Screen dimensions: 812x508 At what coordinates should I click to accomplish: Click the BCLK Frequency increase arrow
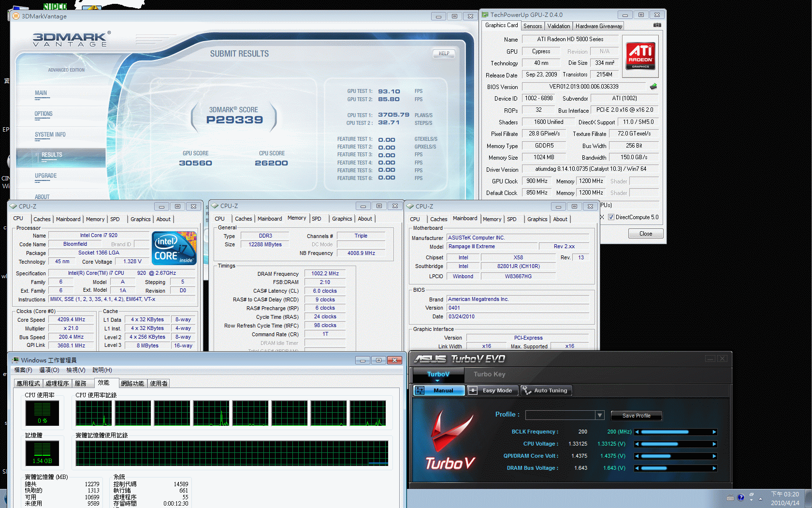(714, 432)
